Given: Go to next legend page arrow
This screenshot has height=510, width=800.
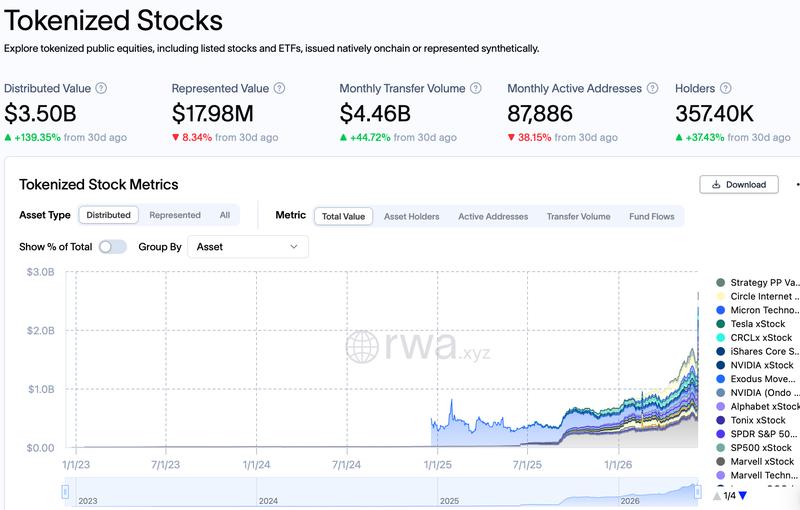Looking at the screenshot, I should pos(743,496).
